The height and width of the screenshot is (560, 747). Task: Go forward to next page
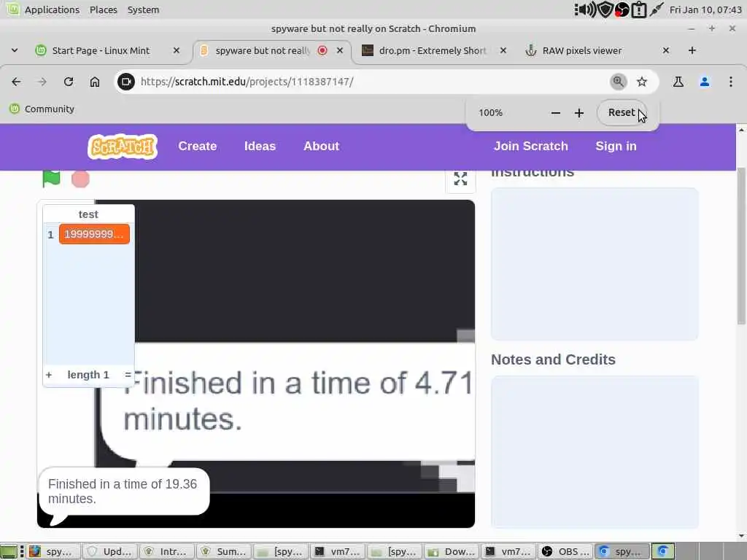coord(42,82)
